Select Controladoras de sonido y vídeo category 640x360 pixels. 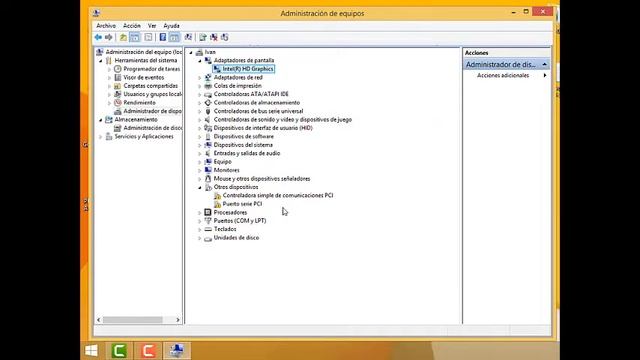click(x=282, y=120)
